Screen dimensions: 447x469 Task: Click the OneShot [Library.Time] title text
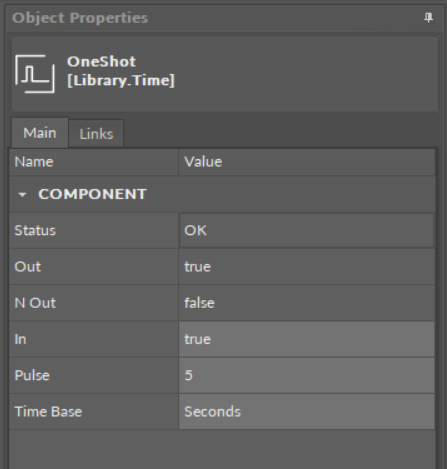[x=121, y=71]
